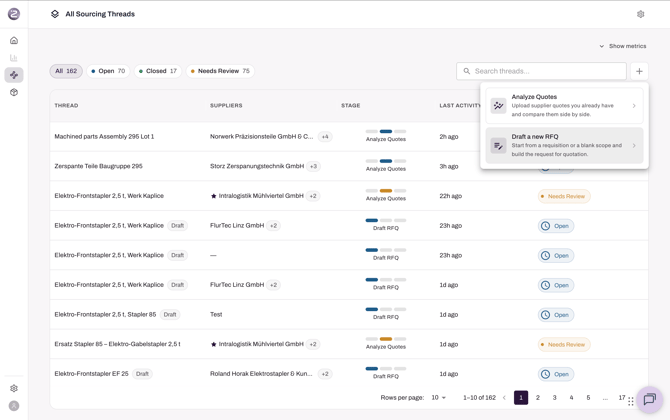Click 22h ago last activity cell
Image resolution: width=670 pixels, height=420 pixels.
(x=450, y=196)
